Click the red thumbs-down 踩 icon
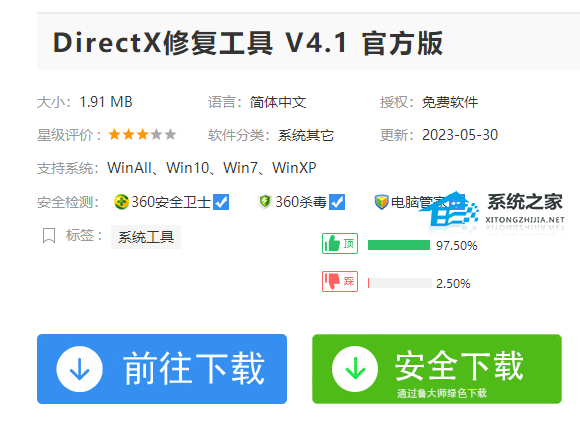This screenshot has width=580, height=426. pyautogui.click(x=340, y=281)
